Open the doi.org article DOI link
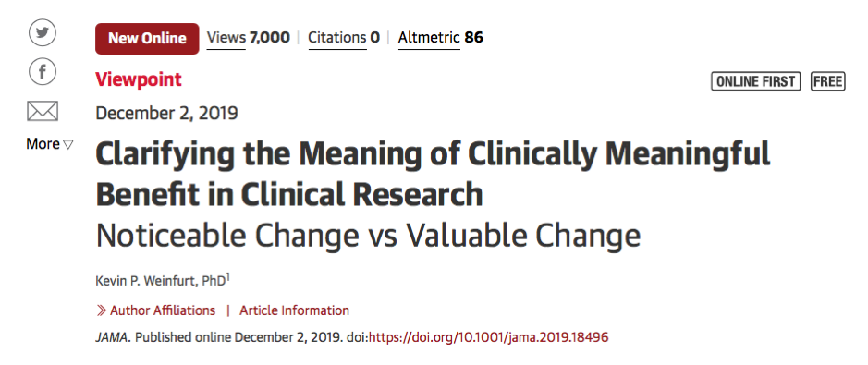Viewport: 868px width, 365px height. (x=489, y=337)
